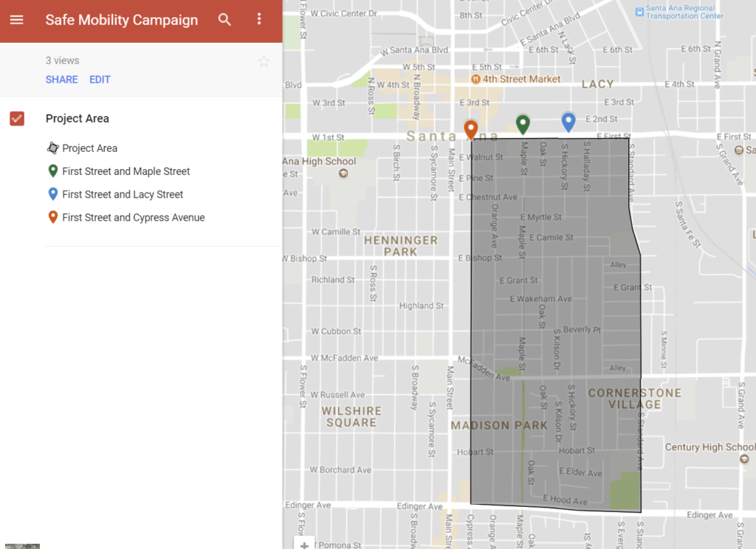756x549 pixels.
Task: Click the Highland St street label
Action: (x=421, y=305)
